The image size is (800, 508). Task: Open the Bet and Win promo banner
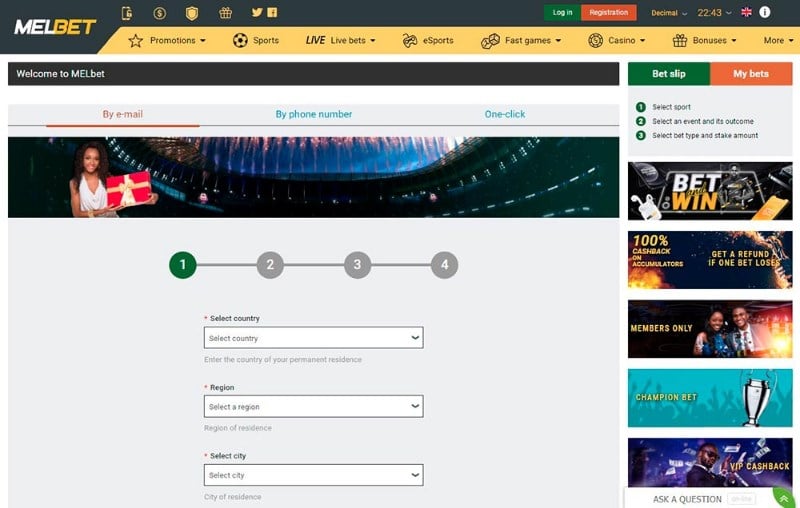710,191
